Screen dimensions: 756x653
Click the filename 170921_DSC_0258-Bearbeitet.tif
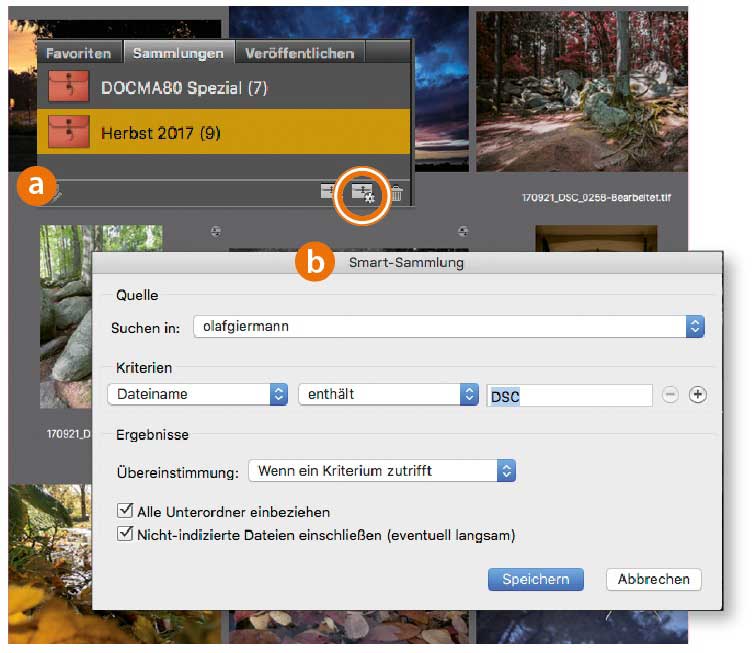click(596, 197)
